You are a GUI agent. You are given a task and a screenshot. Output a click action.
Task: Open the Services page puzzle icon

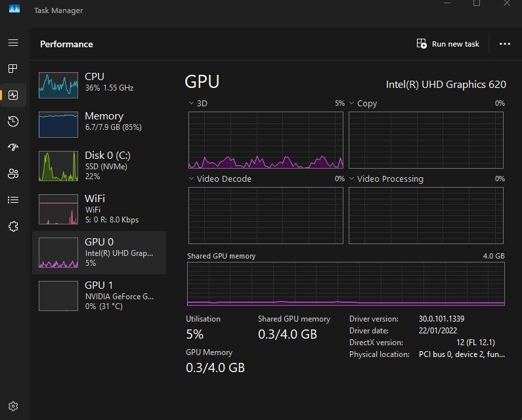coord(13,226)
